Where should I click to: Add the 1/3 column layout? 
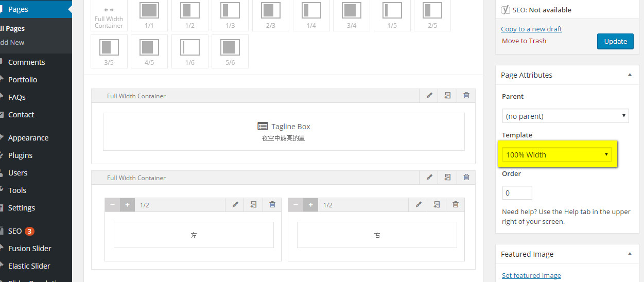coord(230,14)
